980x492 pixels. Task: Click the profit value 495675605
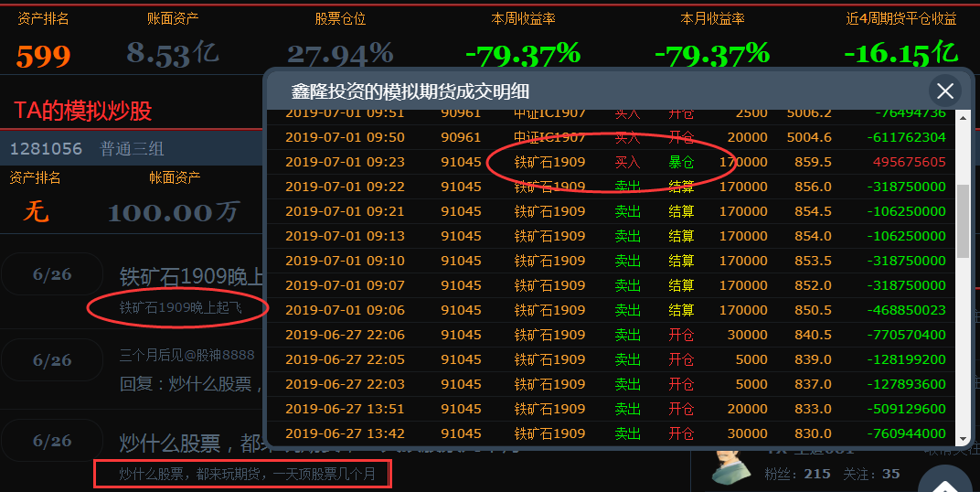point(910,162)
